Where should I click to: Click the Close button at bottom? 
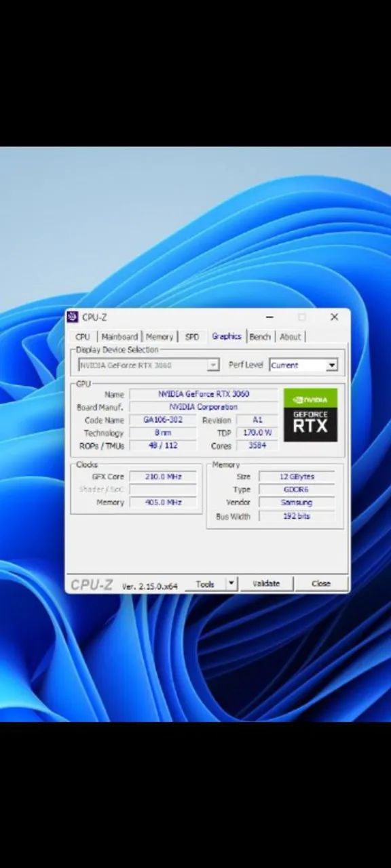321,583
